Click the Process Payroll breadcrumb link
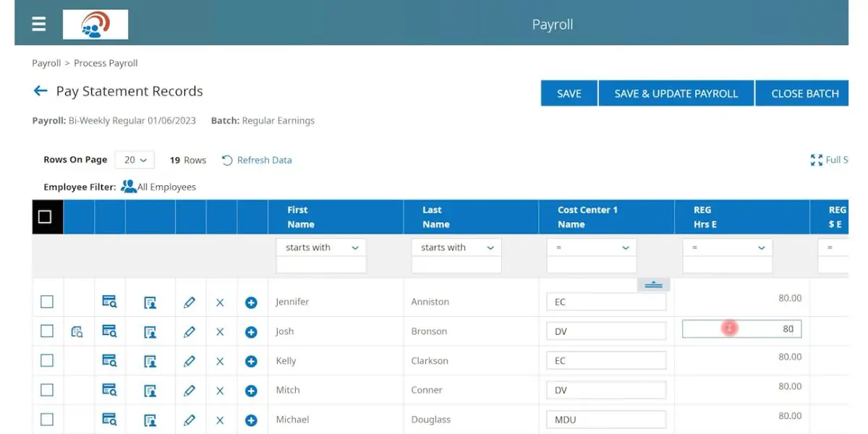 coord(106,63)
